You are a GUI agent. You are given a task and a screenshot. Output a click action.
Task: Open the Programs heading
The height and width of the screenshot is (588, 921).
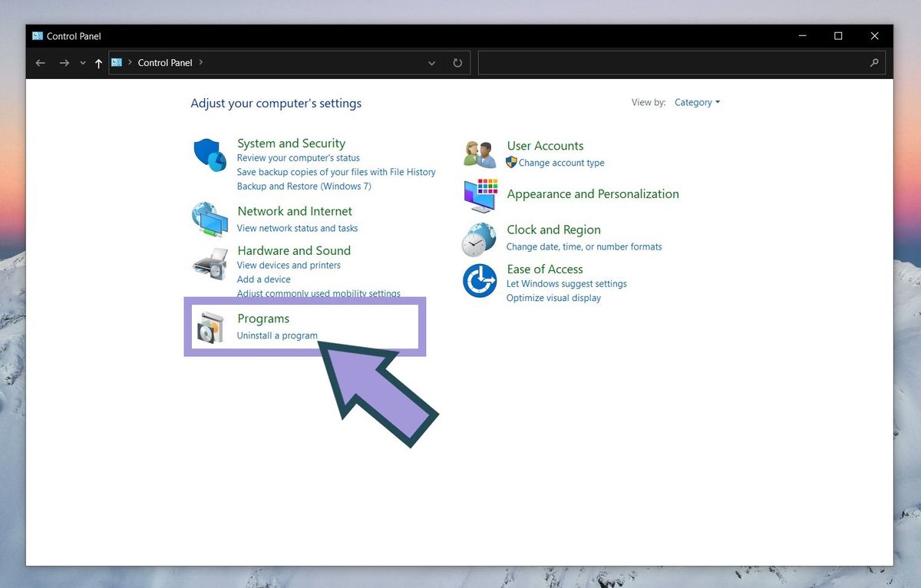(x=263, y=319)
